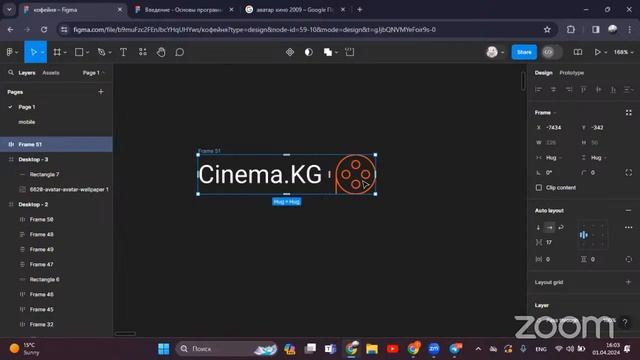Click the Align vertical centers icon
This screenshot has width=640, height=360.
click(x=598, y=89)
